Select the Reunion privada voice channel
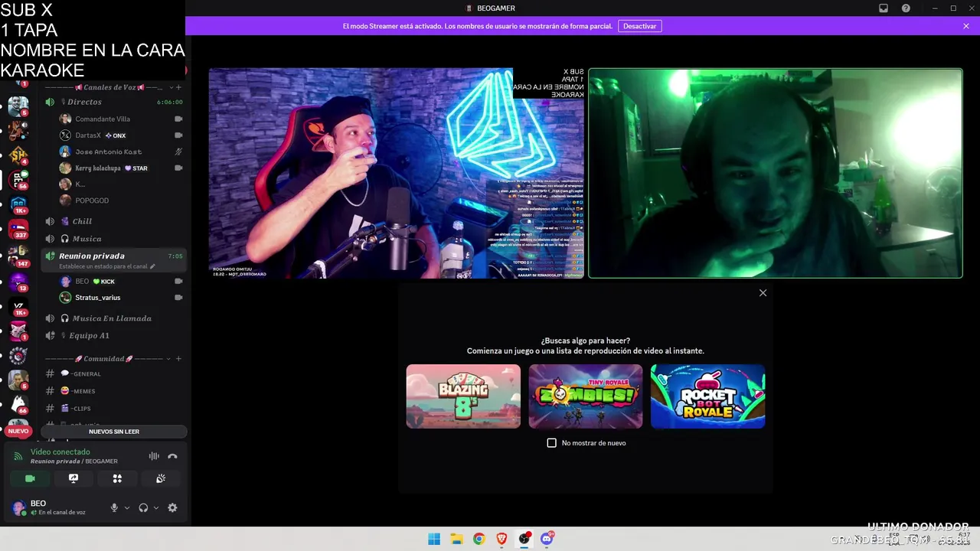The height and width of the screenshot is (551, 980). click(x=113, y=259)
